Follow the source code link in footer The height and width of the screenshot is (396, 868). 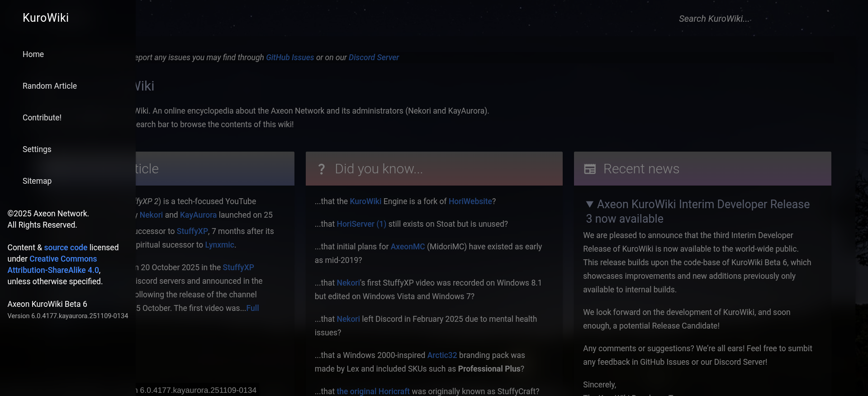tap(66, 248)
